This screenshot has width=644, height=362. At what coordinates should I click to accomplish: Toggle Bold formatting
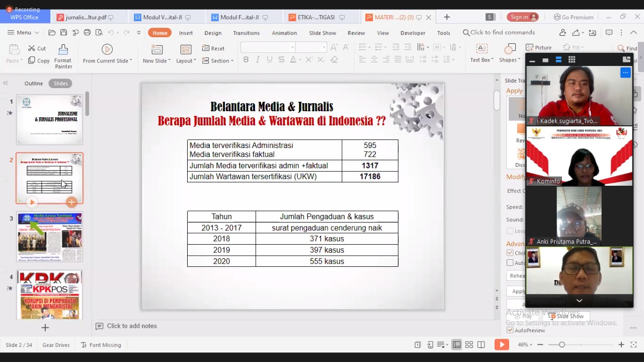(246, 59)
